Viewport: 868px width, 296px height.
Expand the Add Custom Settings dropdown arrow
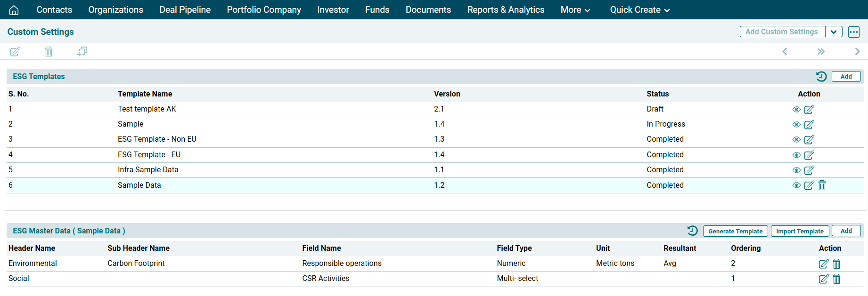[x=833, y=32]
